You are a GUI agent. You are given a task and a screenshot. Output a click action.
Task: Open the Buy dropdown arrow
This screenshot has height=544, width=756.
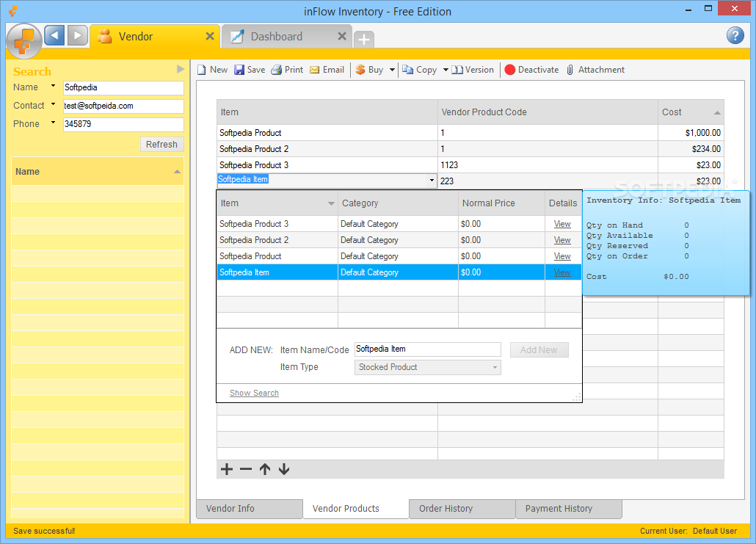tap(392, 70)
